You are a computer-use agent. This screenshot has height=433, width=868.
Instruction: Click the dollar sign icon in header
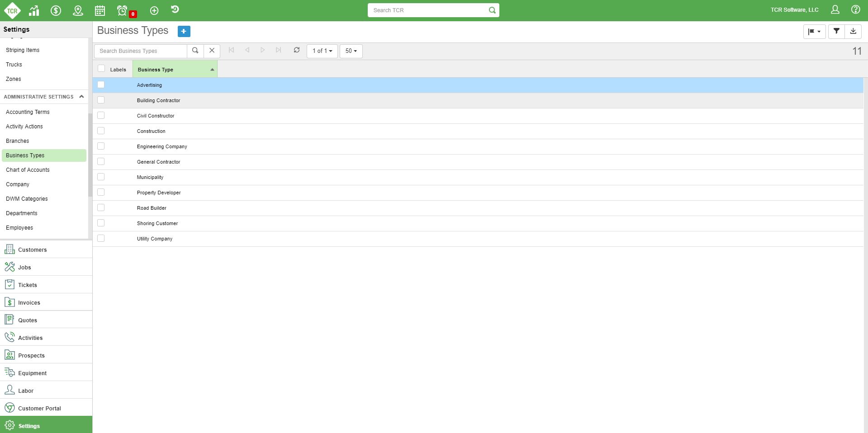pyautogui.click(x=56, y=10)
